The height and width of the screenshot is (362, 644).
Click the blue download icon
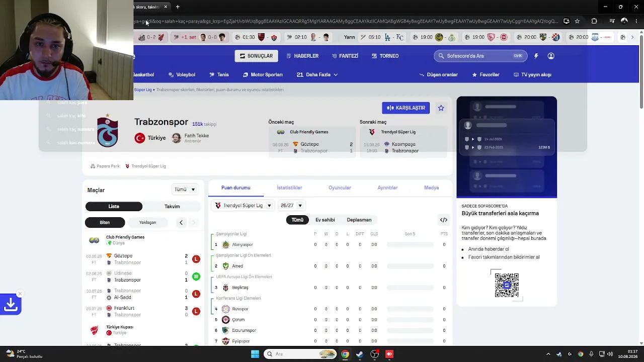pos(11,304)
